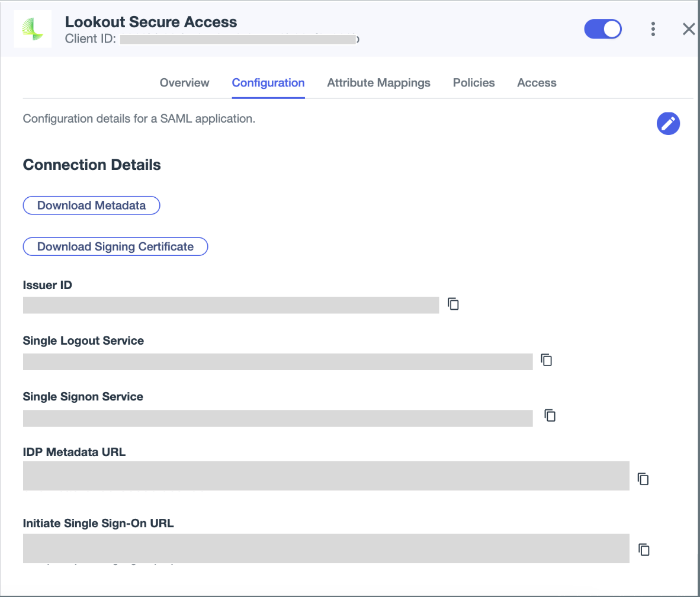Click Download Metadata button
Image resolution: width=700 pixels, height=597 pixels.
pyautogui.click(x=92, y=206)
